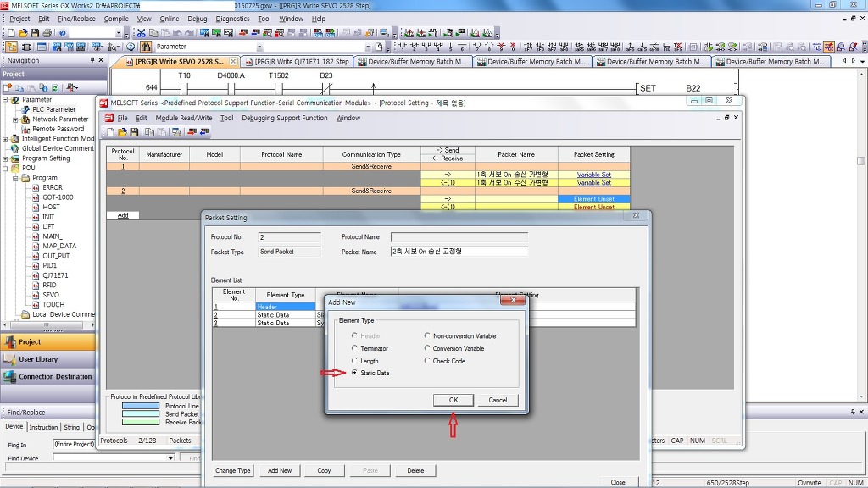The width and height of the screenshot is (868, 488).
Task: Choose the Conversion Variable element type
Action: 427,348
